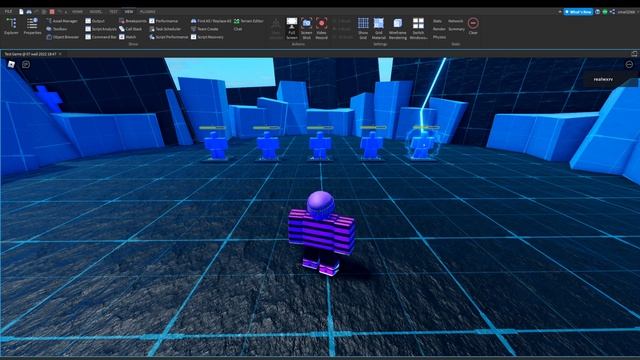Viewport: 640px width, 360px height.
Task: Toggle the Script Recovery window
Action: point(207,37)
